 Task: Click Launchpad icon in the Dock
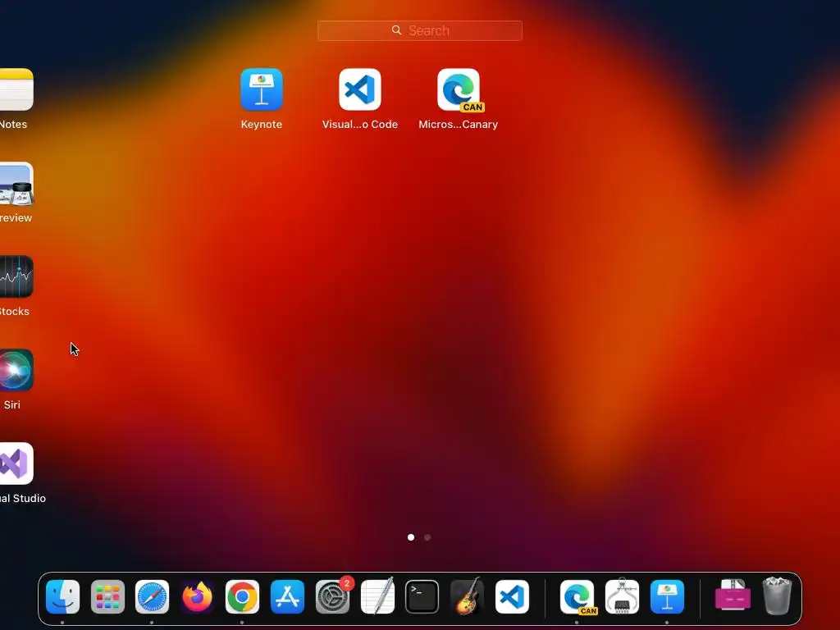click(x=107, y=597)
